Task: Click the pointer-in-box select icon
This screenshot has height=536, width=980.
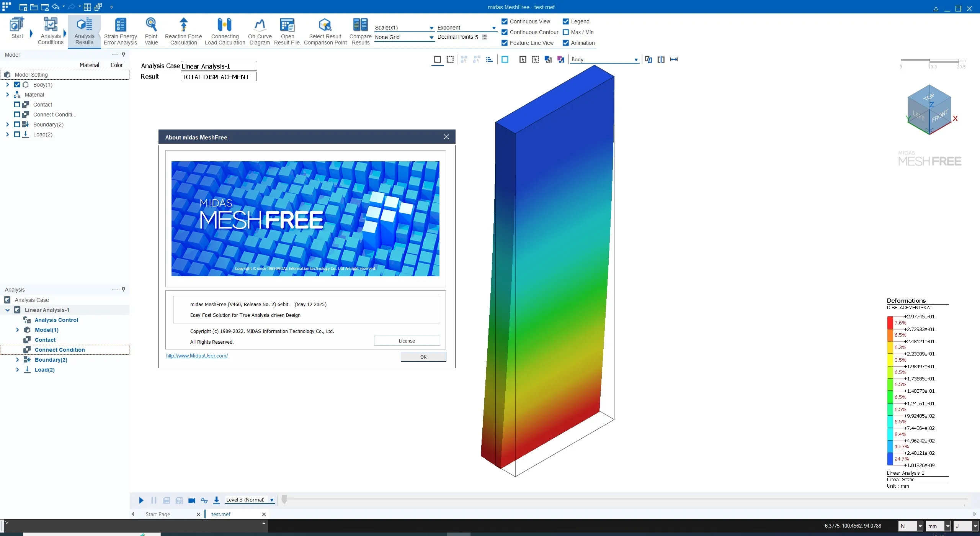Action: click(x=523, y=59)
